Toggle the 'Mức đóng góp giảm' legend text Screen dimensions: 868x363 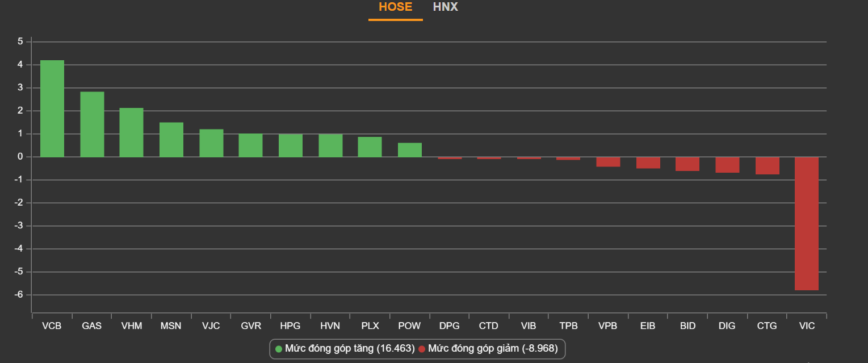pos(493,348)
